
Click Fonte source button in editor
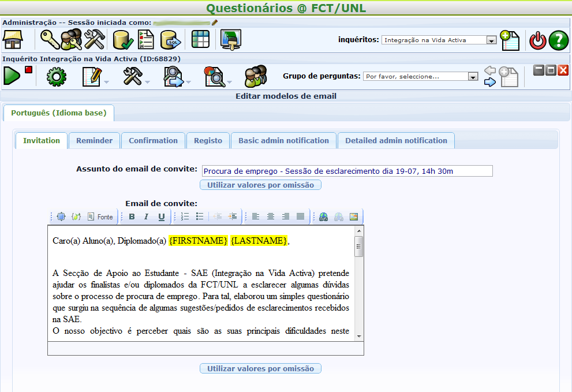(100, 216)
